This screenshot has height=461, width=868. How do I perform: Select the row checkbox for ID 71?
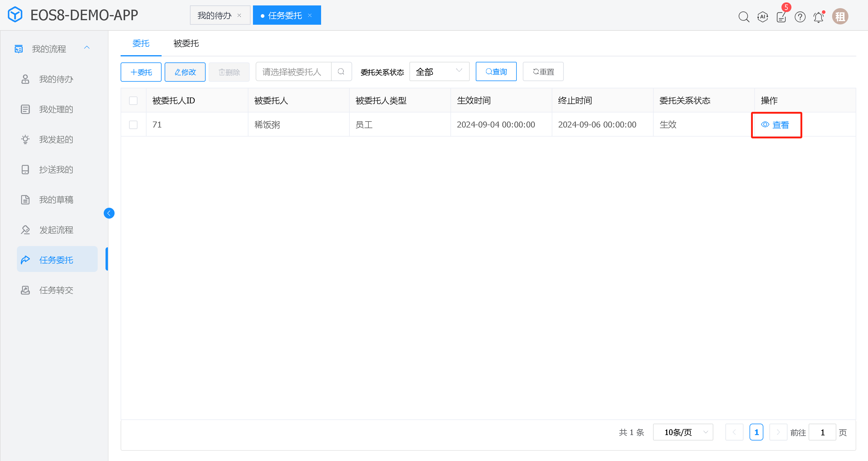tap(133, 125)
